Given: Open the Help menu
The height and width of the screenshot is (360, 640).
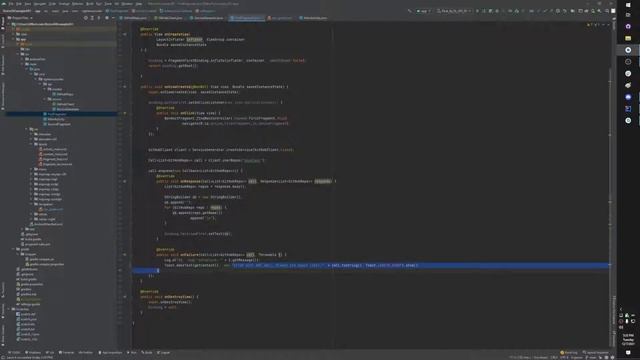Looking at the screenshot, I should point(139,4).
